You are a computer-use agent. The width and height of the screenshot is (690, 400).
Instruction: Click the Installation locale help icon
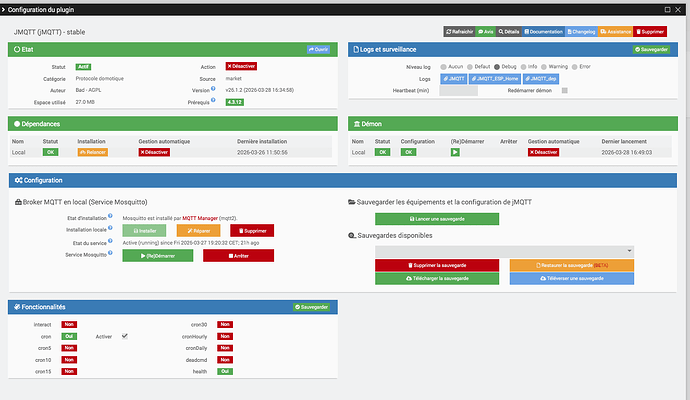[110, 228]
